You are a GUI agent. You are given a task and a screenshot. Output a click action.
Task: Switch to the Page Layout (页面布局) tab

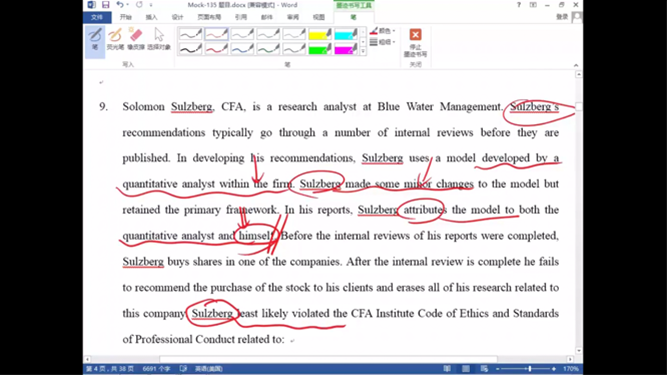(209, 17)
